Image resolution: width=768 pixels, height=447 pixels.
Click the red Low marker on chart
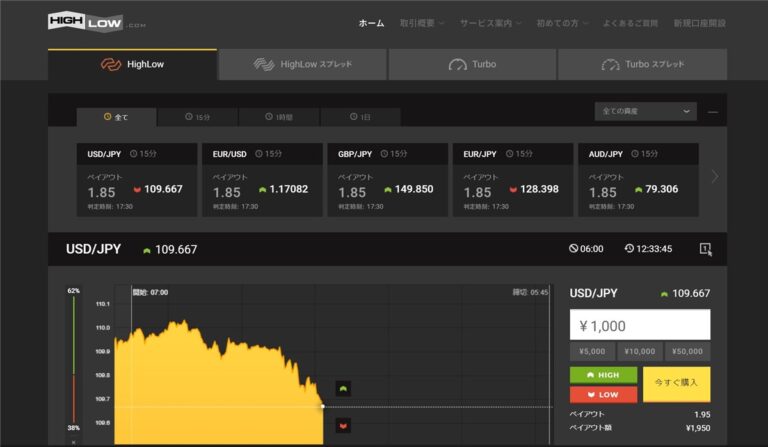tap(343, 426)
